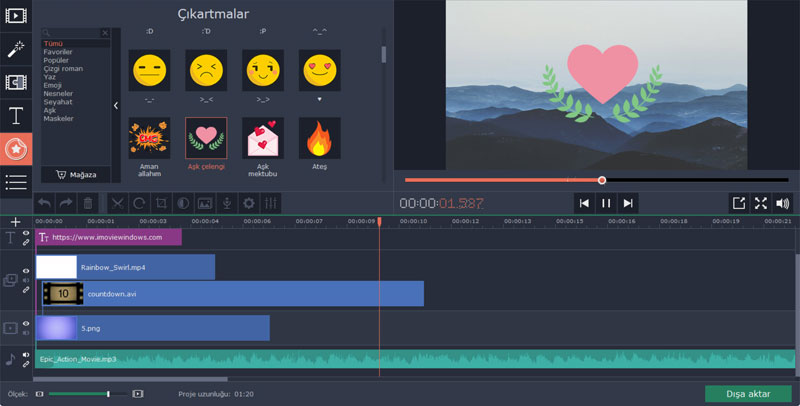Delete the selected clip with trash icon
Viewport: 800px width, 406px height.
88,204
